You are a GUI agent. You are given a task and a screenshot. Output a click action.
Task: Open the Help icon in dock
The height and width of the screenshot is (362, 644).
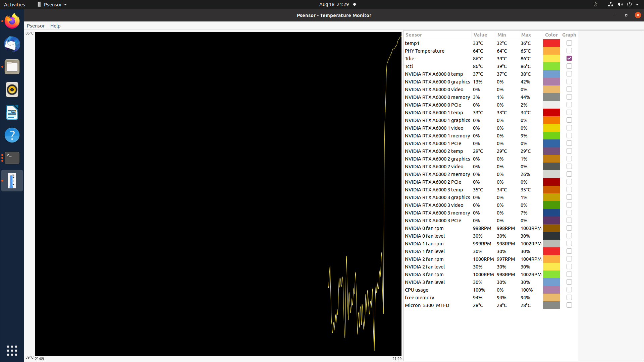(12, 135)
